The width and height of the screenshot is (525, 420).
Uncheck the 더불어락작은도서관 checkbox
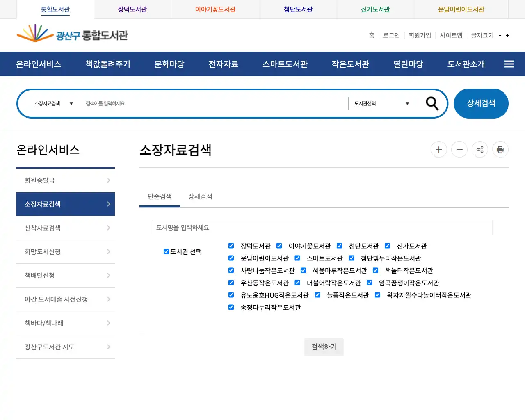pos(297,283)
